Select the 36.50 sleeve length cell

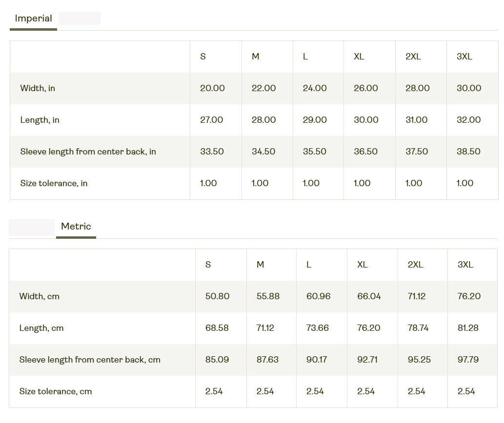365,152
